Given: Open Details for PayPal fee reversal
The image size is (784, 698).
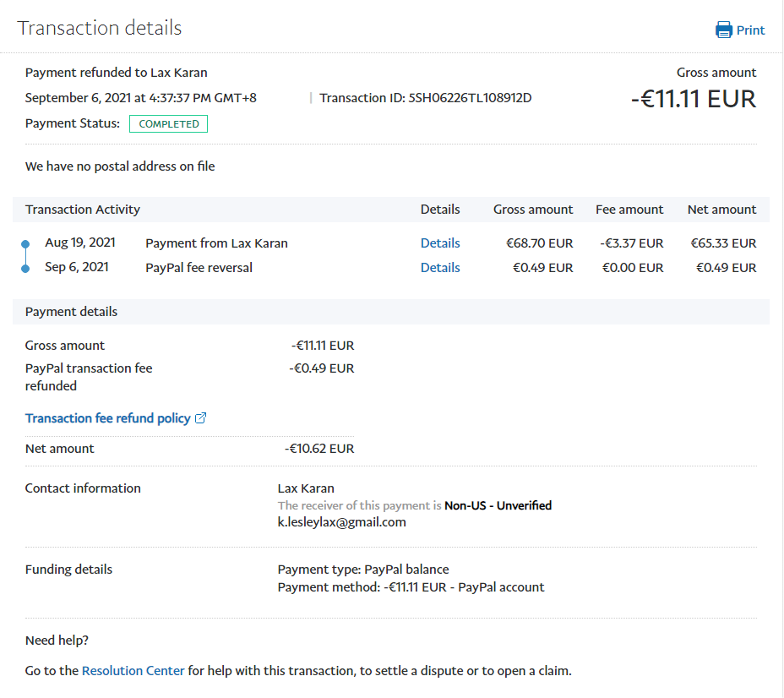Looking at the screenshot, I should tap(440, 268).
